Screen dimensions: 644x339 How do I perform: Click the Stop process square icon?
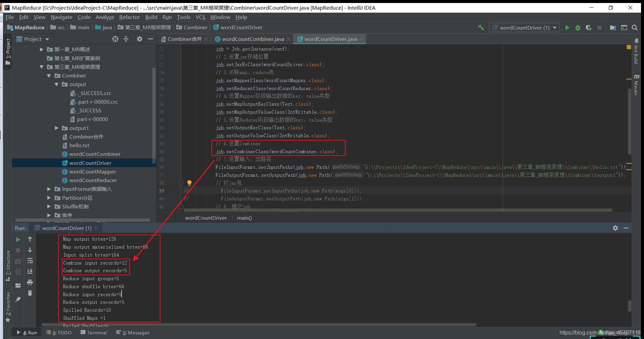pos(599,28)
